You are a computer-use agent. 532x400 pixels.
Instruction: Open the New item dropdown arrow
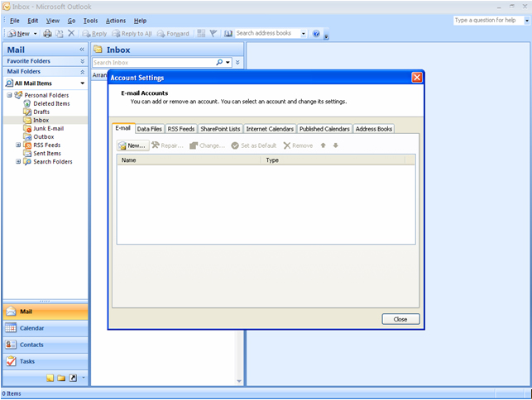click(x=35, y=34)
